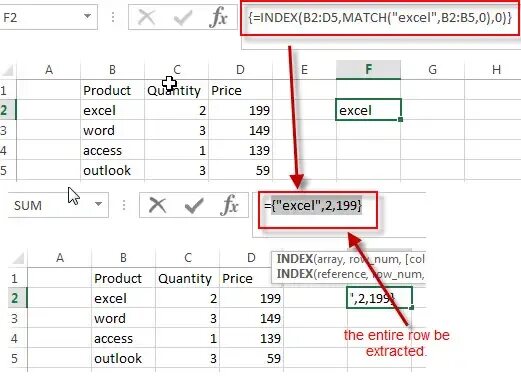521x376 pixels.
Task: Confirm entry with the lower checkmark icon
Action: point(194,205)
